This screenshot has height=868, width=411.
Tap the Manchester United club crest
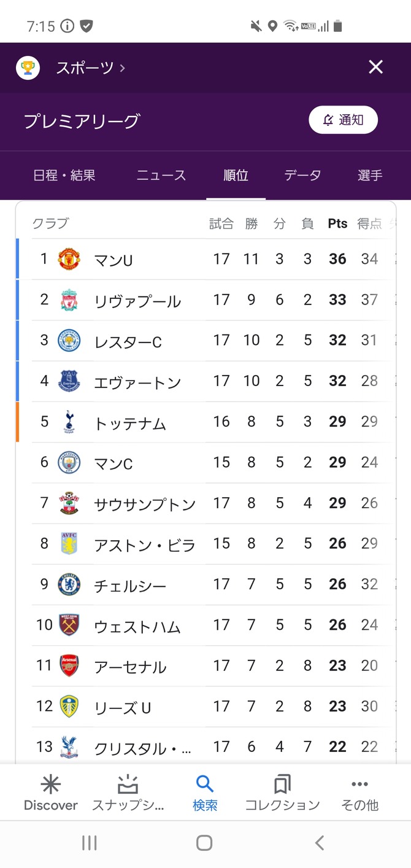67,259
